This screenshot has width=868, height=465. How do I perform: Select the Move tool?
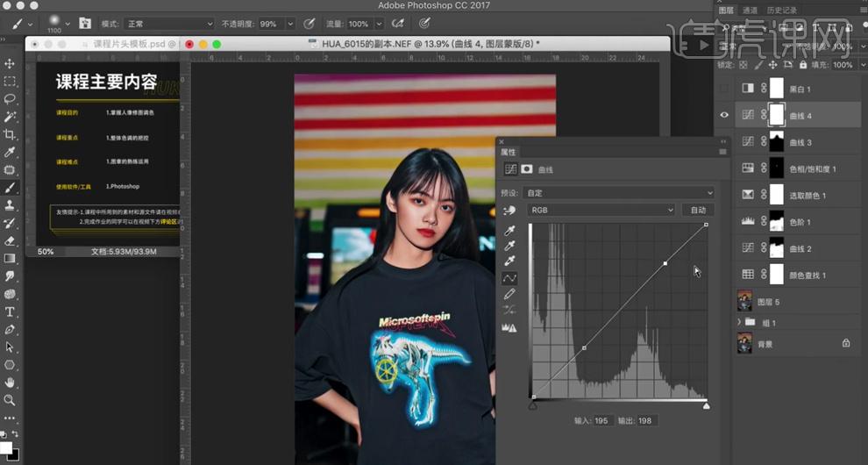pyautogui.click(x=10, y=63)
